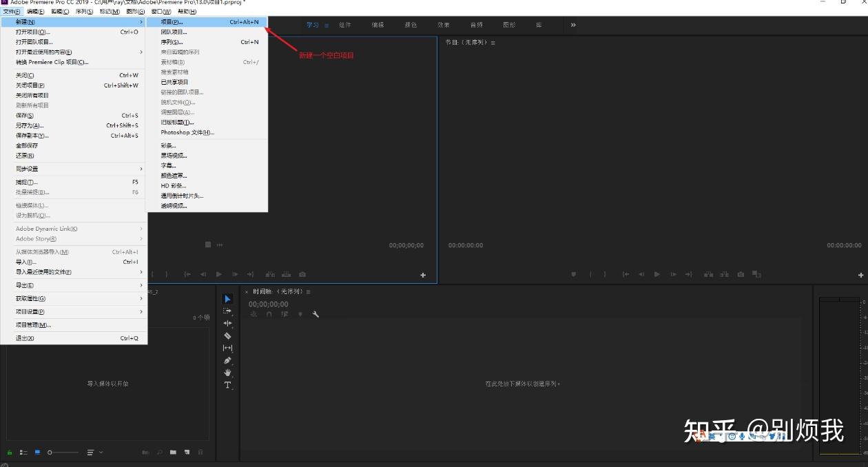Click New Item icon in project panel

(187, 453)
